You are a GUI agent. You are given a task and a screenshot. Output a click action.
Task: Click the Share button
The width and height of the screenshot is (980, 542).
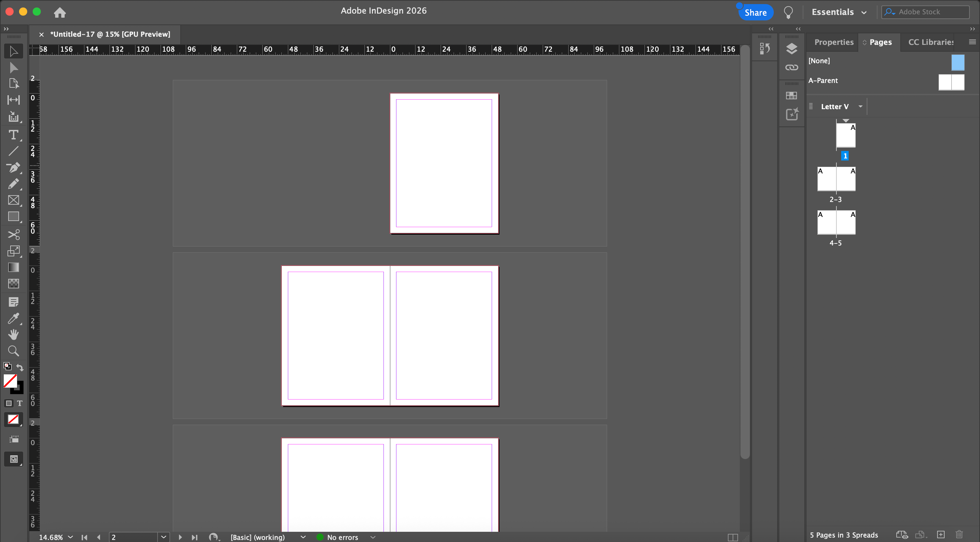click(x=755, y=13)
